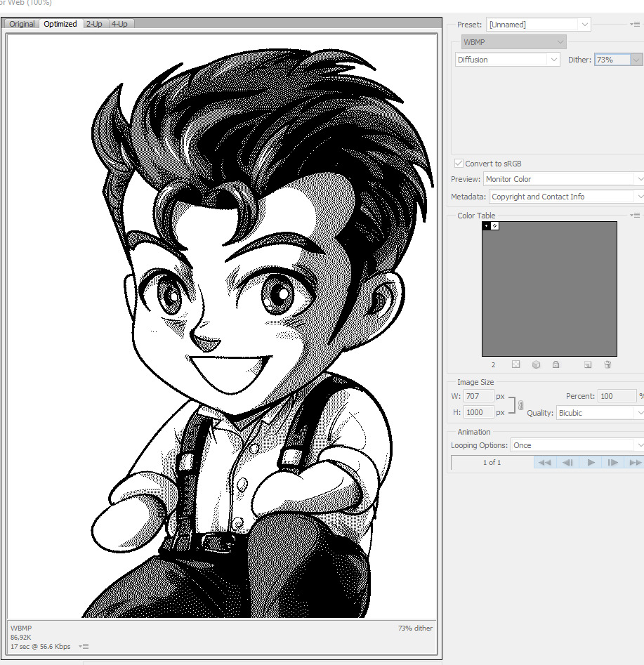This screenshot has width=644, height=665.
Task: Click the '73% dither' status text
Action: click(x=415, y=628)
